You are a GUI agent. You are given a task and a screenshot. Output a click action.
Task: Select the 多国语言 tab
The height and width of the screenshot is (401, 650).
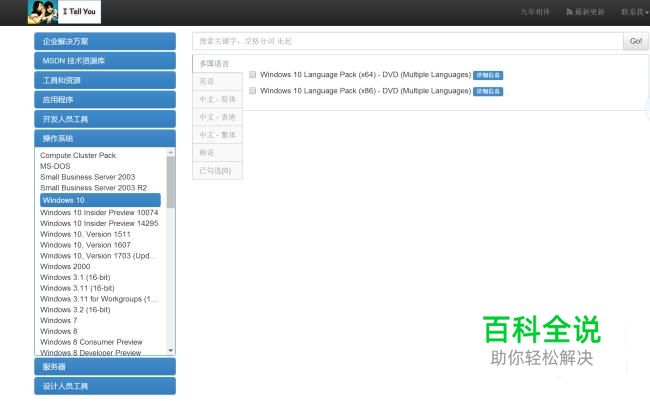[x=217, y=63]
